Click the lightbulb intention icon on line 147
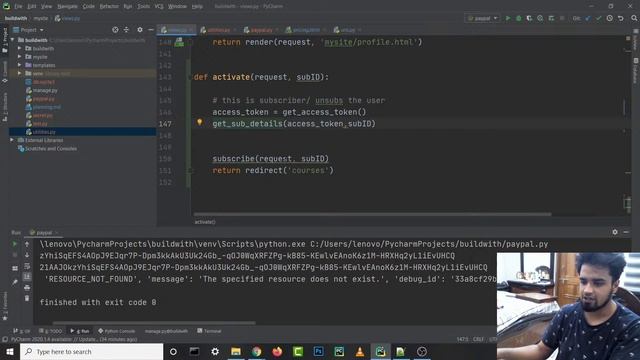Screen dimensions: 640x360 (x=200, y=122)
